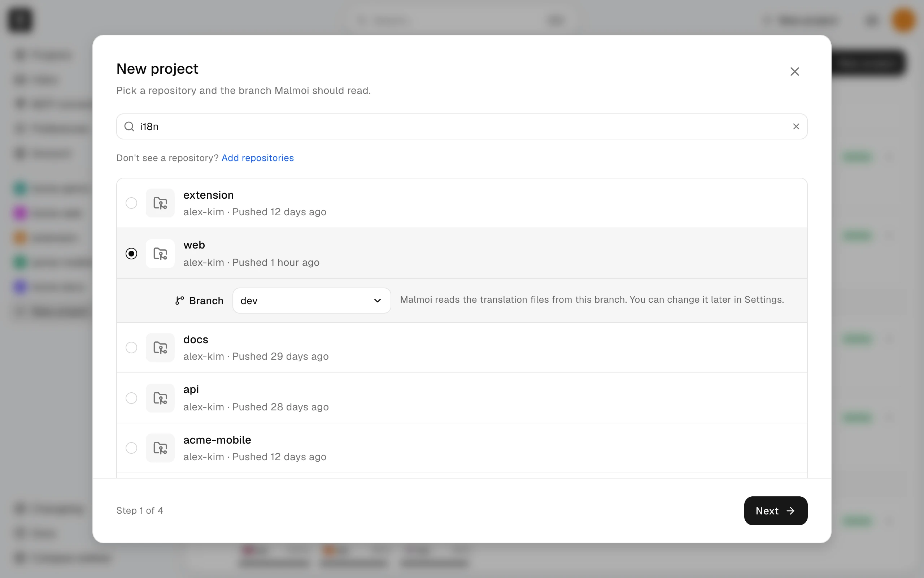Click the app logo in background window
Screen dimensions: 924x578
pyautogui.click(x=20, y=20)
